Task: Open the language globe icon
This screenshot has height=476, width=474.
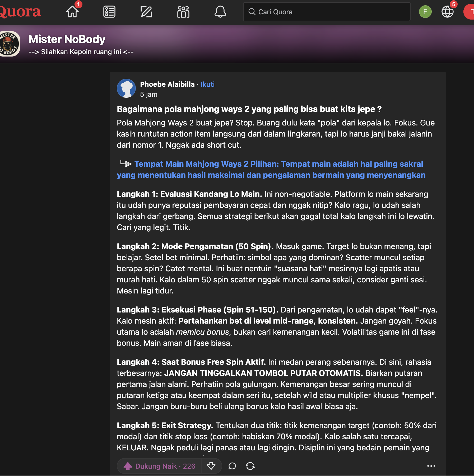Action: click(448, 12)
